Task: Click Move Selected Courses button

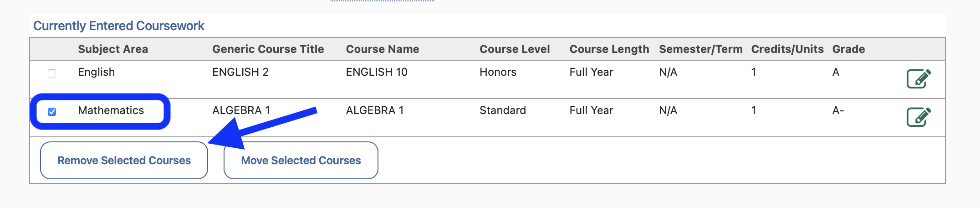Action: point(301,161)
